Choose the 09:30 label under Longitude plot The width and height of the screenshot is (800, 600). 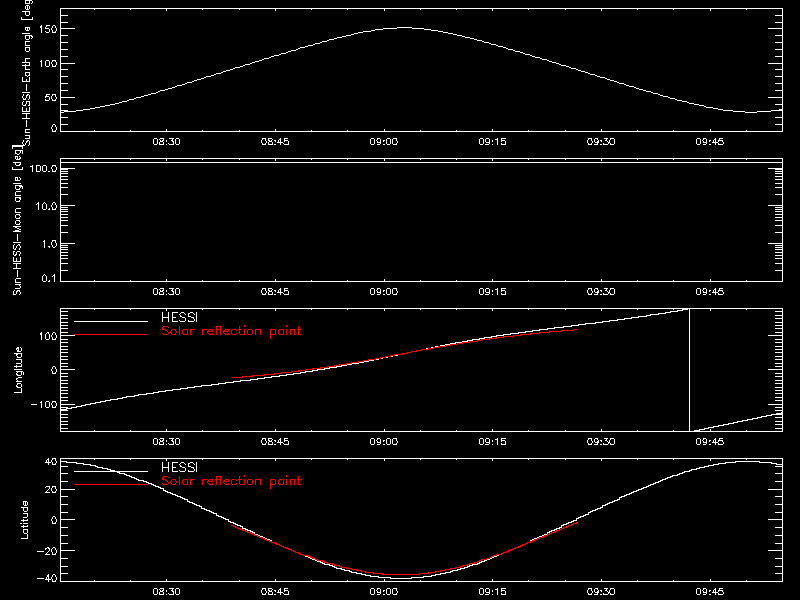601,441
